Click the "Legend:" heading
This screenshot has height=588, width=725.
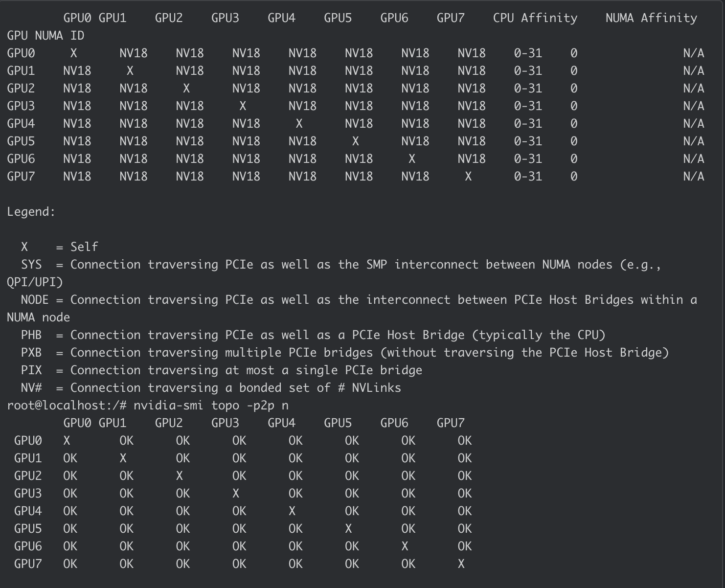[x=31, y=212]
